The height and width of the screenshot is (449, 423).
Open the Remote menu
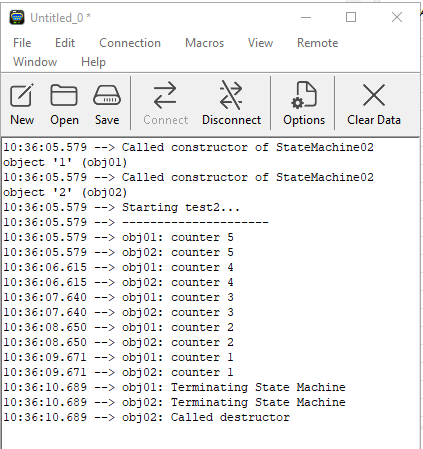(x=318, y=43)
